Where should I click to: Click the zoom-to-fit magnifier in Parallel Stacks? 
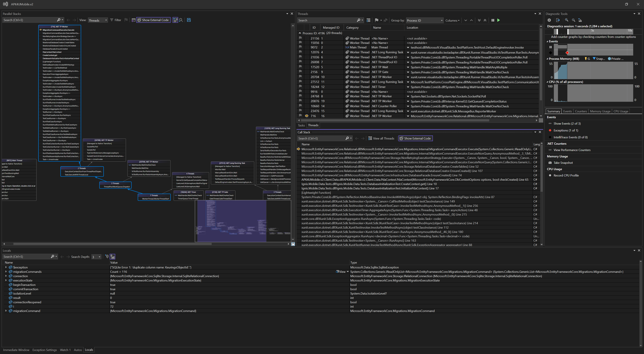pyautogui.click(x=181, y=20)
